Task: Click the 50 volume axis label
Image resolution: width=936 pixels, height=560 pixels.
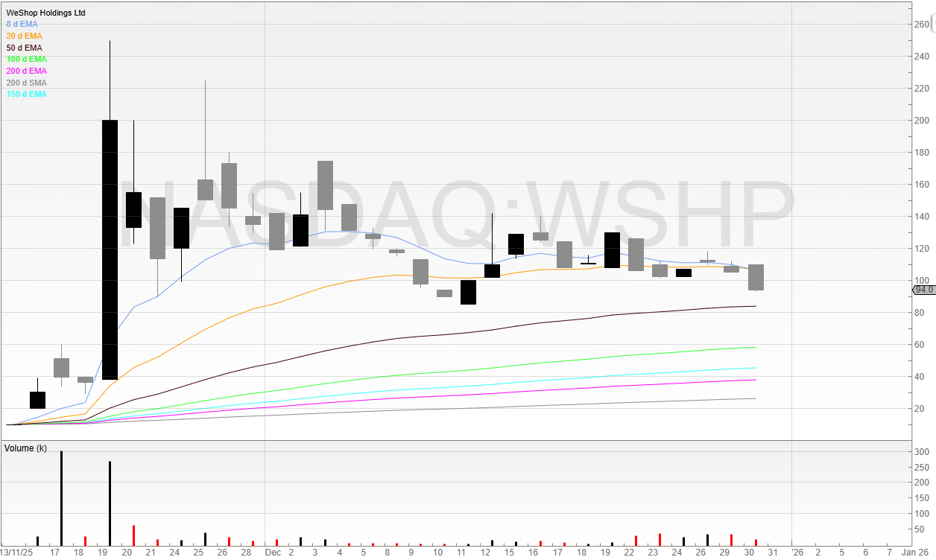Action: (920, 529)
